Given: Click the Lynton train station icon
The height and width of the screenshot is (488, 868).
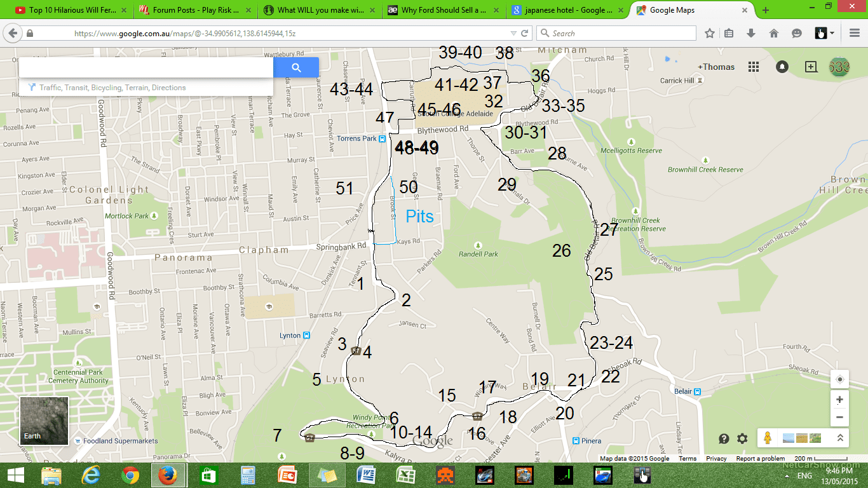Looking at the screenshot, I should pos(306,335).
